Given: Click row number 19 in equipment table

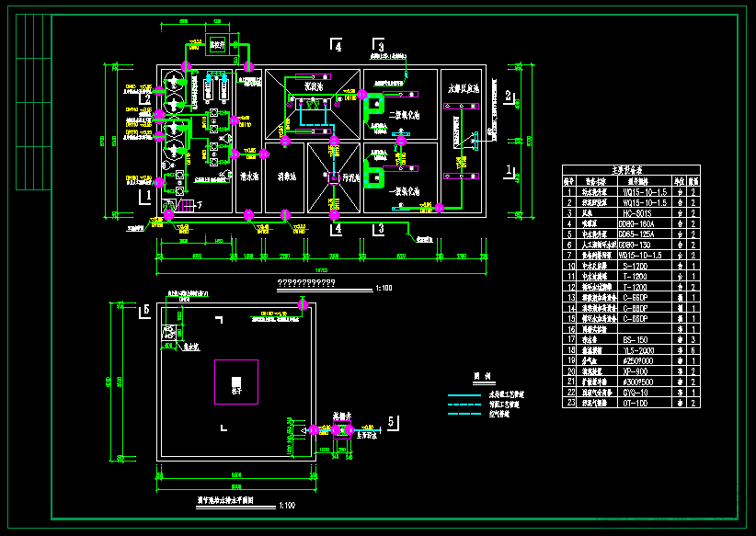Looking at the screenshot, I should point(571,361).
